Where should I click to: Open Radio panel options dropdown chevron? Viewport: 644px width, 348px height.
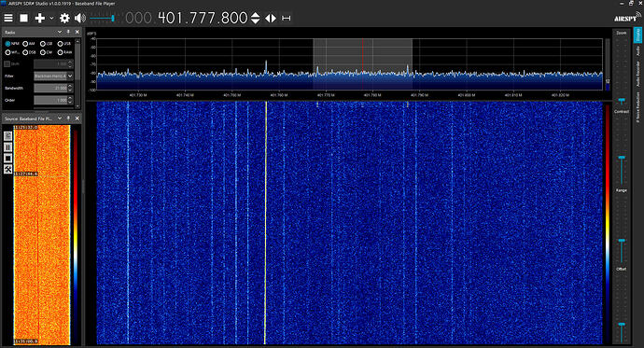pyautogui.click(x=60, y=32)
